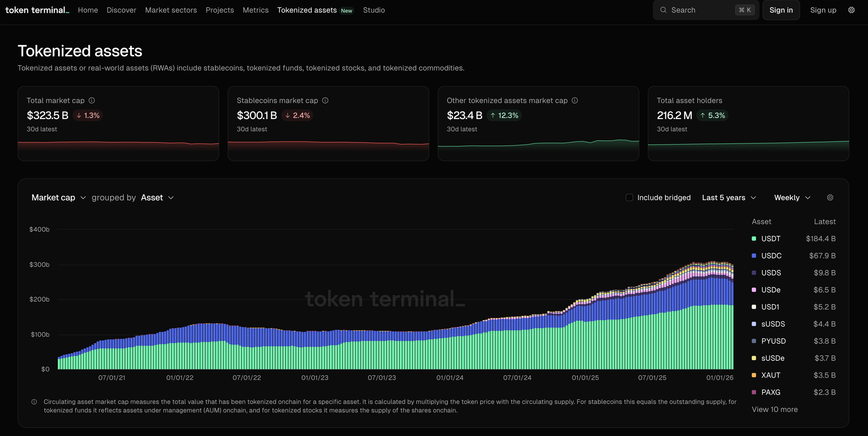
Task: Click the USDe pink legend swatch
Action: point(754,290)
